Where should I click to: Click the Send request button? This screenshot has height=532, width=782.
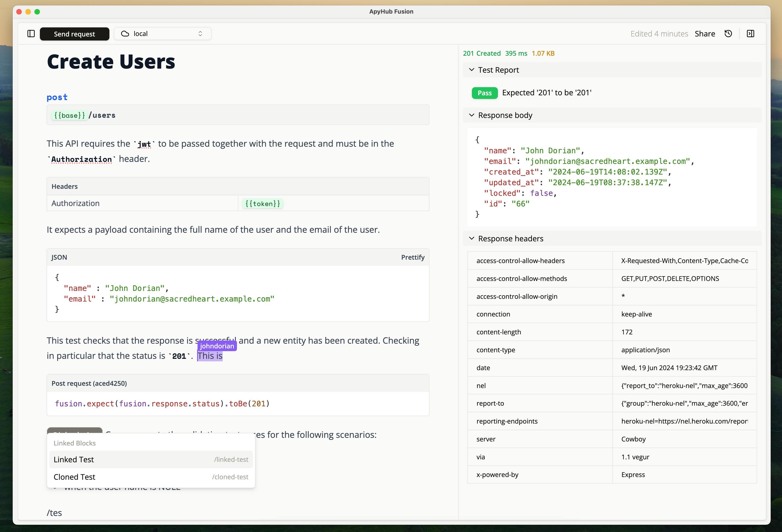point(74,34)
